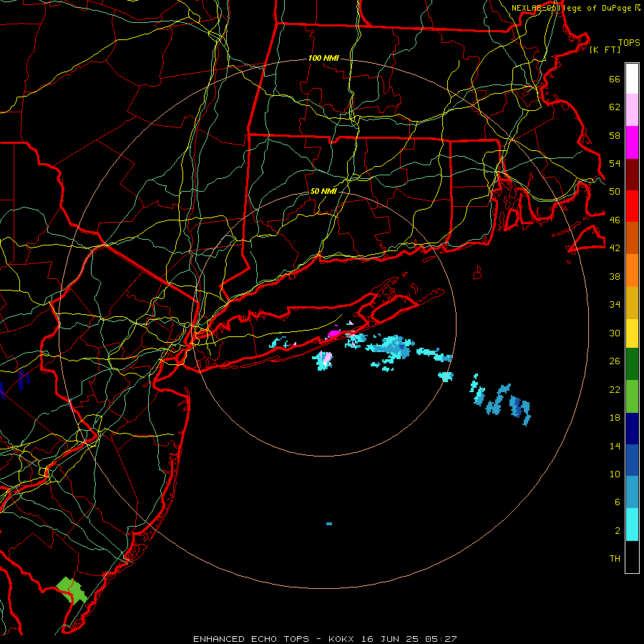Viewport: 644px width, 644px height.
Task: Click the dark orange legend swatch
Action: click(632, 238)
